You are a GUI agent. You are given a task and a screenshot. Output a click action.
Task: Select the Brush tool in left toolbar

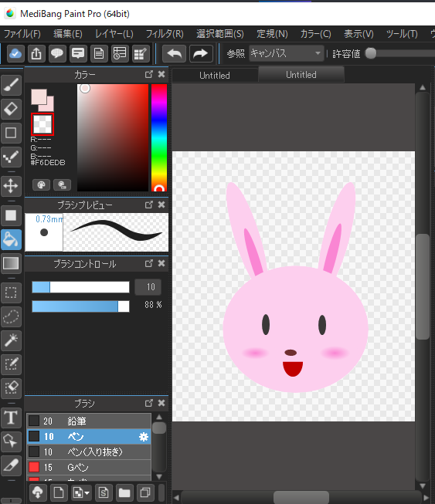12,85
